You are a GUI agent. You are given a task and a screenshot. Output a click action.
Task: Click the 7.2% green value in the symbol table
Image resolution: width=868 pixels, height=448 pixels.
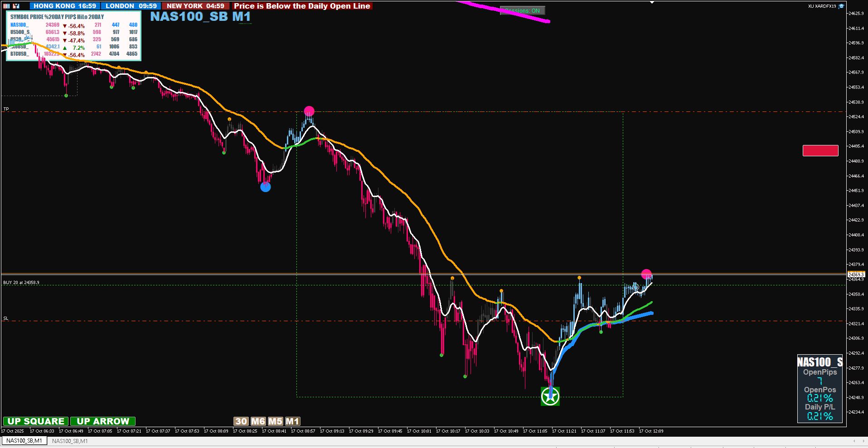click(x=79, y=48)
